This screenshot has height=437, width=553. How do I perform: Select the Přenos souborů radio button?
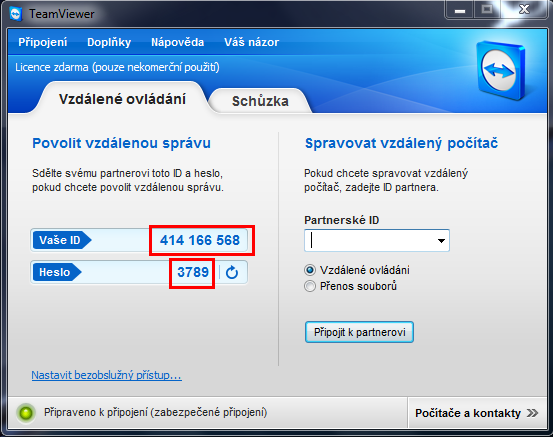pyautogui.click(x=310, y=286)
